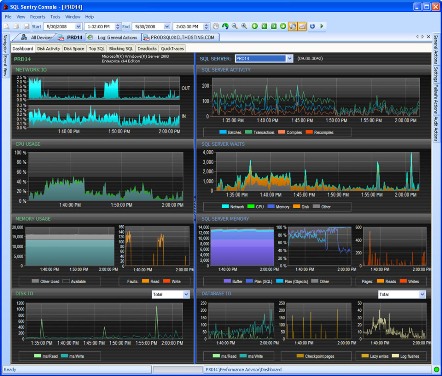Switch to the Disk Space tab
Viewport: 442px width, 376px height.
tap(74, 49)
